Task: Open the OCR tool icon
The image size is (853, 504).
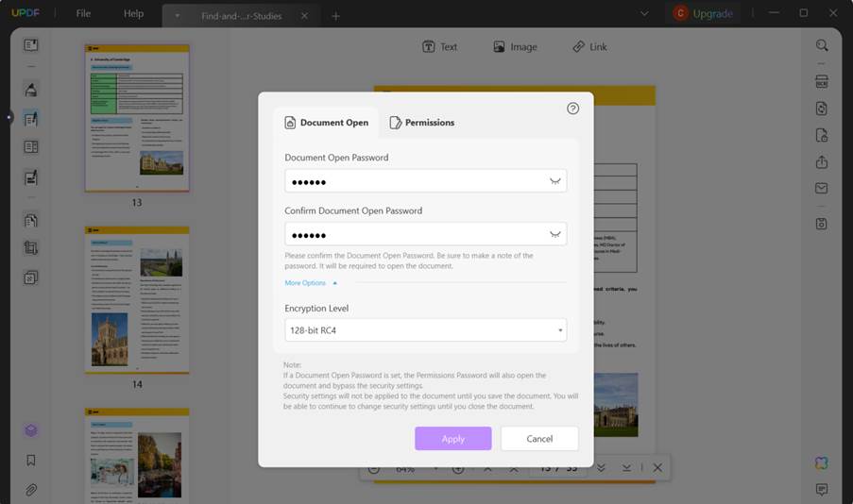Action: pyautogui.click(x=822, y=82)
